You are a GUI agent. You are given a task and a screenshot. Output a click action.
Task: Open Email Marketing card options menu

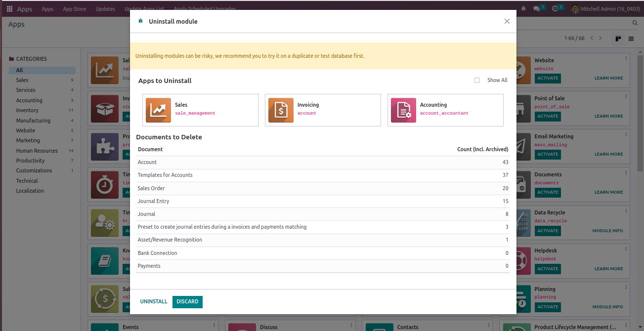point(626,134)
